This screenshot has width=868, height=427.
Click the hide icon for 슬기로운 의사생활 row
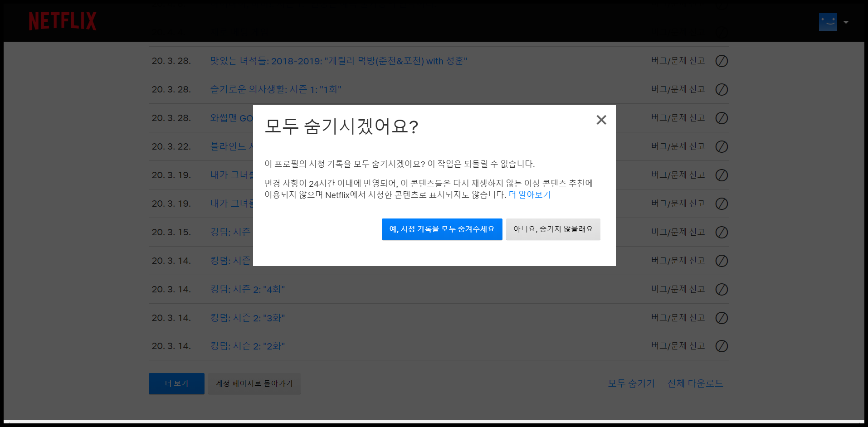722,89
